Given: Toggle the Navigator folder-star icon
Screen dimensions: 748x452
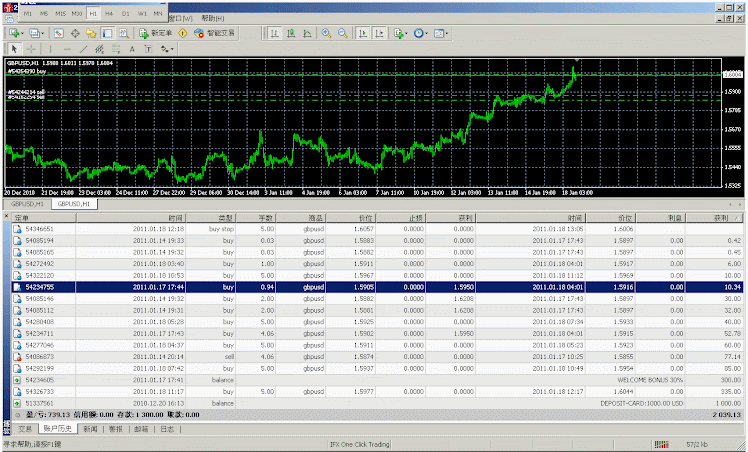Looking at the screenshot, I should (91, 33).
